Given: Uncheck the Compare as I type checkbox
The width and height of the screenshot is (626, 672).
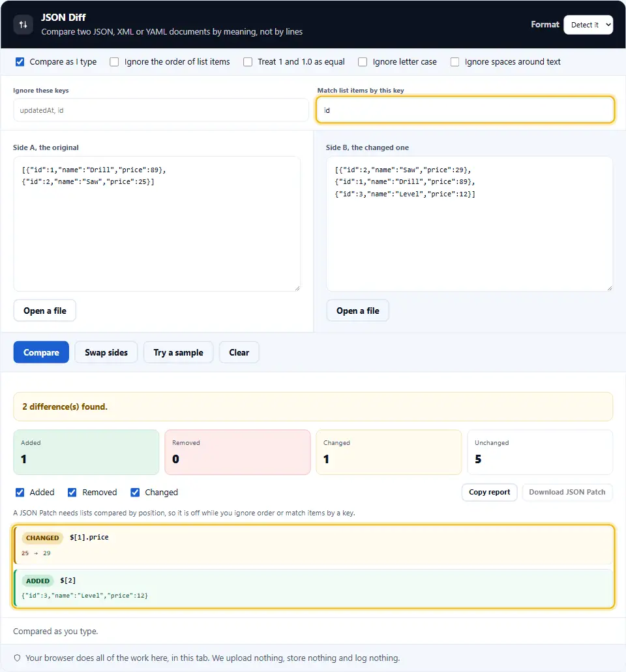Looking at the screenshot, I should coord(20,62).
